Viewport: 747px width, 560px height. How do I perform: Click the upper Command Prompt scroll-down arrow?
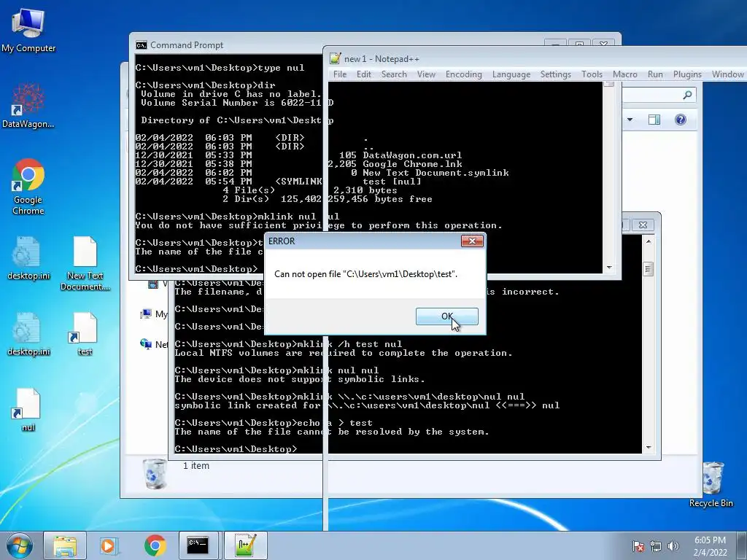tap(609, 268)
